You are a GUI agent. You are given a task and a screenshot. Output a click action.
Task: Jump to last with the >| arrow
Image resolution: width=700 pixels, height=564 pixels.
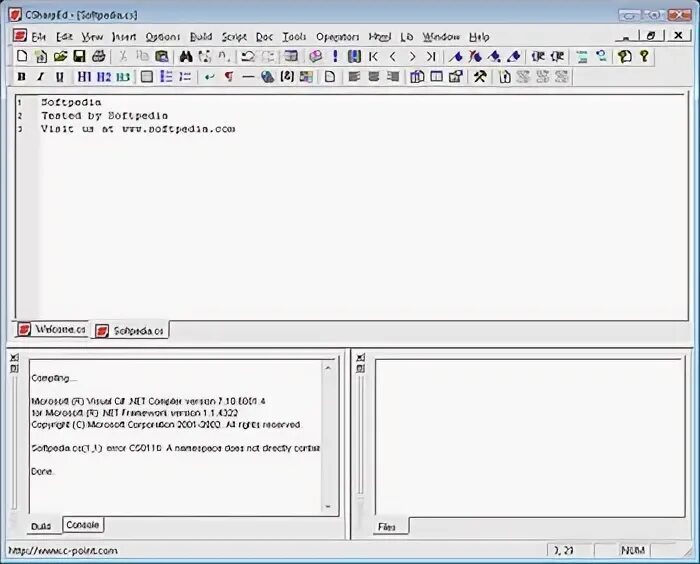click(x=431, y=56)
